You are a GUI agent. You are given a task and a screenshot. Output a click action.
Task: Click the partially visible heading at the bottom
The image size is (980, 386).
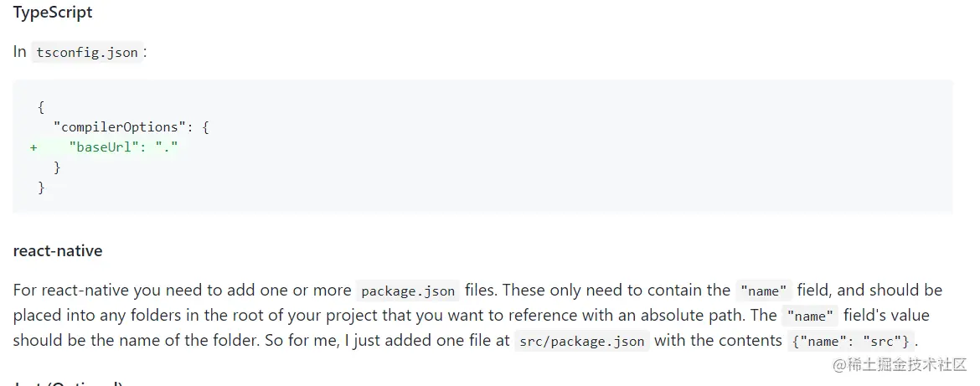click(x=67, y=383)
